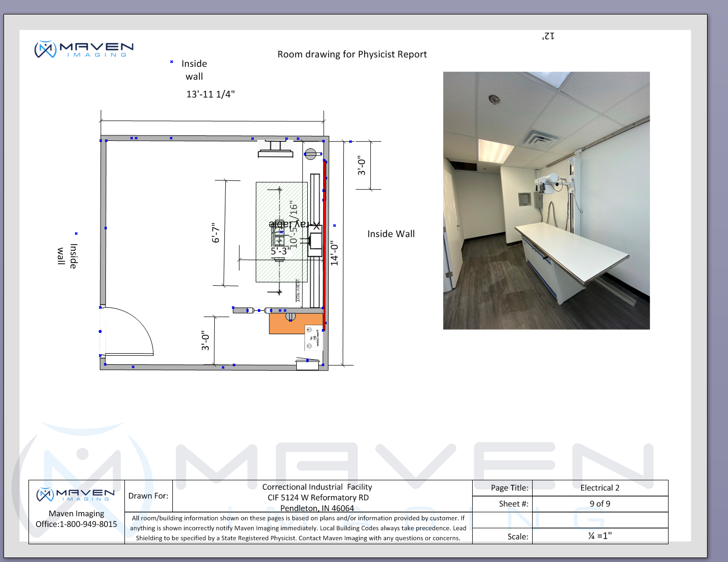Screen dimensions: 728x562
Task: Click the rotated "Inside wall" label left of the plan
Action: [x=67, y=256]
